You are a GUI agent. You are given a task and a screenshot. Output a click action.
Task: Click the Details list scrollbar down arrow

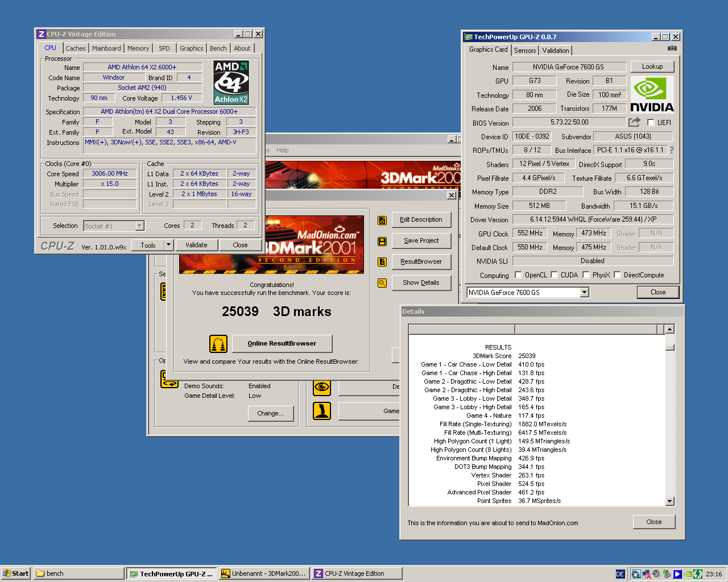tap(669, 501)
